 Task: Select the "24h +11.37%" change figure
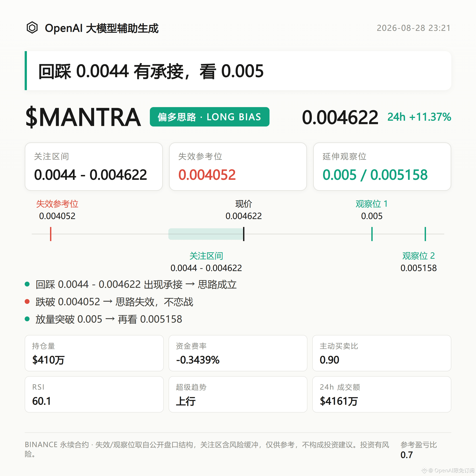pyautogui.click(x=419, y=117)
